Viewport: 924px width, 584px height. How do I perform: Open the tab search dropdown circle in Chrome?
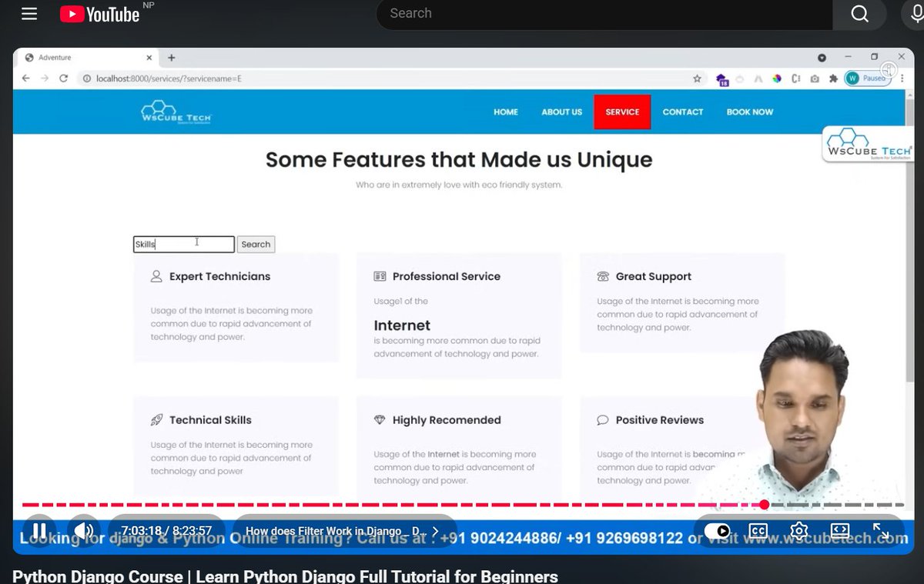pos(822,58)
